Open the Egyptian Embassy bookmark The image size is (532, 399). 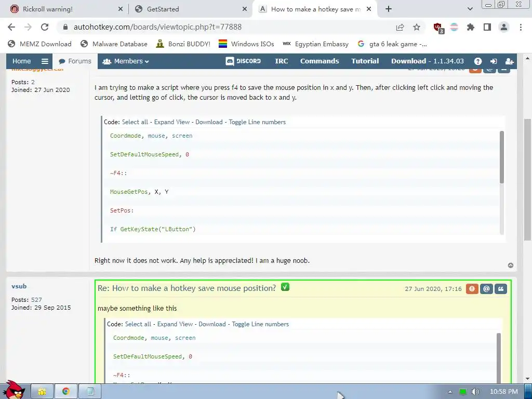click(x=316, y=44)
